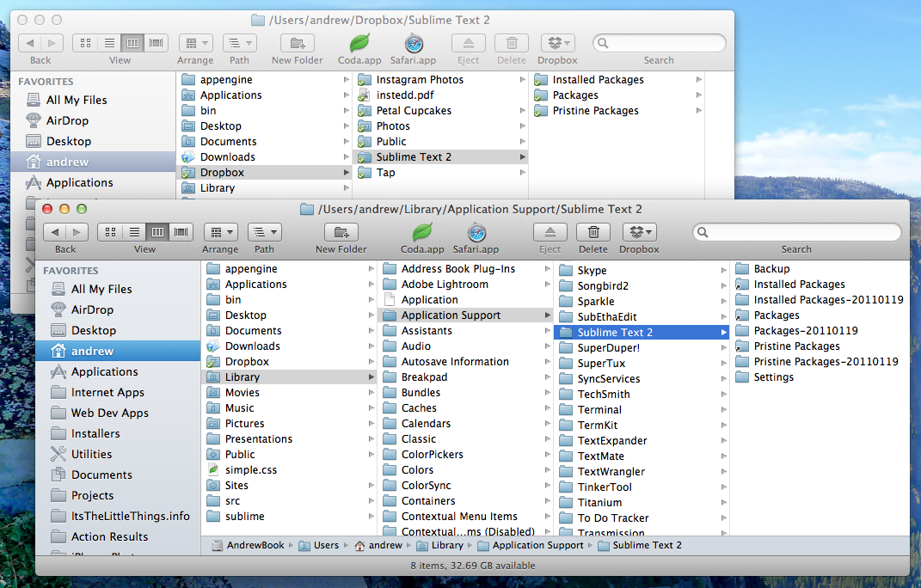
Task: Switch front window to column view
Action: click(157, 233)
